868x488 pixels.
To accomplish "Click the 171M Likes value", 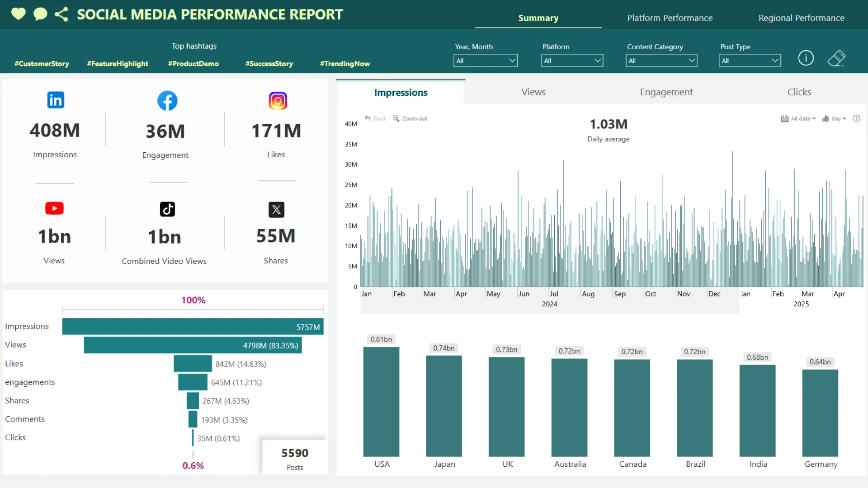I will click(x=276, y=131).
